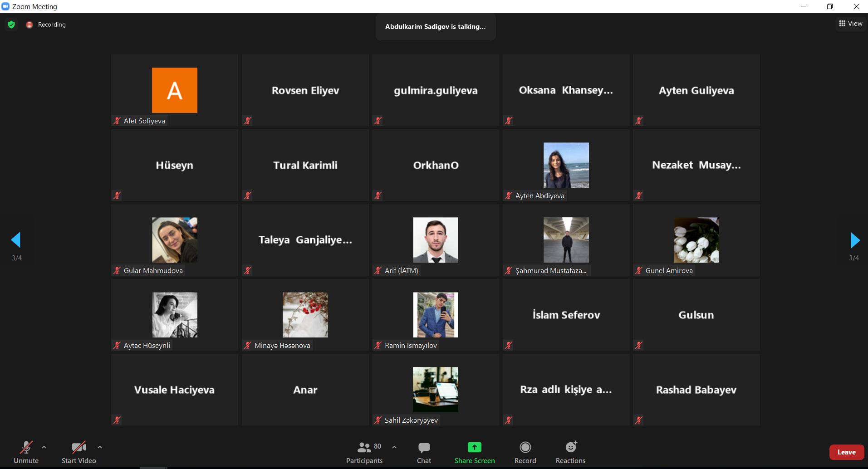Click the Sahil Zəkəryəyev name label
Screen dimensions: 868x469
coord(412,420)
